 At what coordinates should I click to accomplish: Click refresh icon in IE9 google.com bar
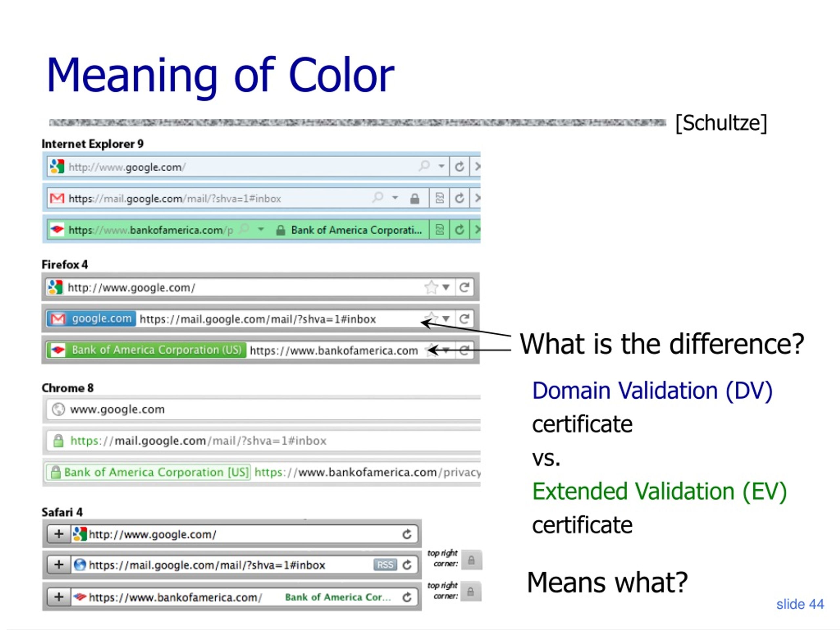tap(459, 166)
